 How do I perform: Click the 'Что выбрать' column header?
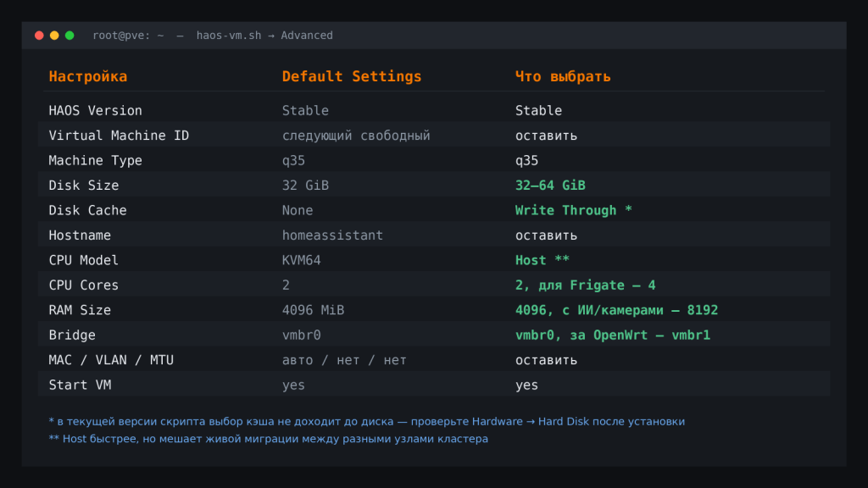(x=563, y=76)
